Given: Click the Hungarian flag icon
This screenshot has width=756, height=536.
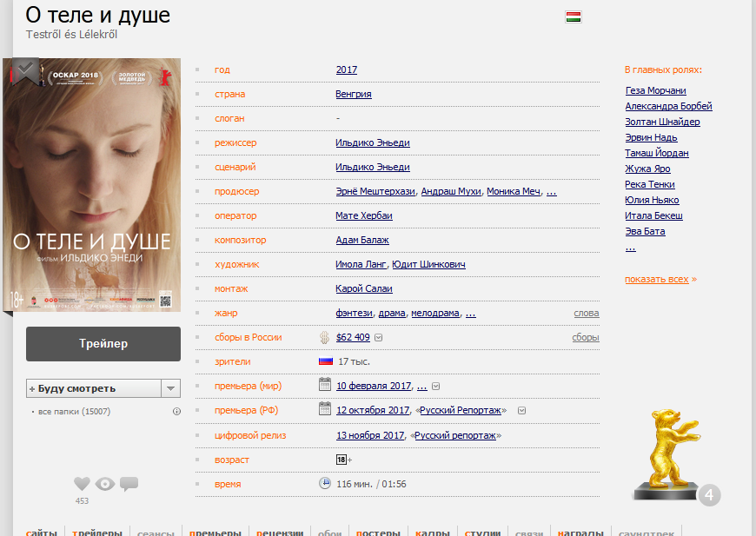Looking at the screenshot, I should (x=573, y=17).
